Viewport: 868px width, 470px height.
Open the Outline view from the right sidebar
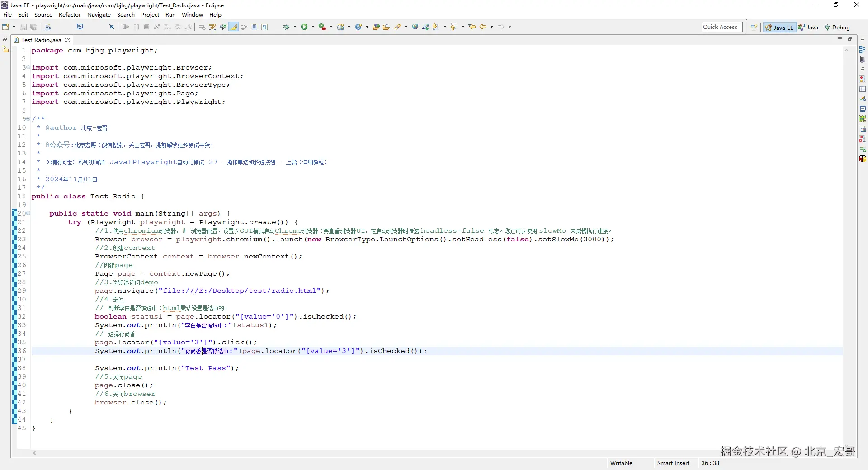(x=863, y=50)
